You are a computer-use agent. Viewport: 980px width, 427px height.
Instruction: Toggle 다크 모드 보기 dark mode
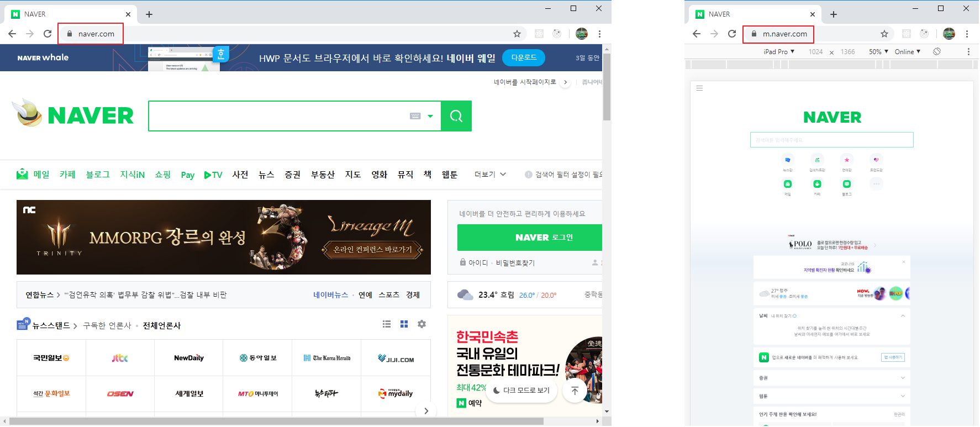pyautogui.click(x=521, y=391)
